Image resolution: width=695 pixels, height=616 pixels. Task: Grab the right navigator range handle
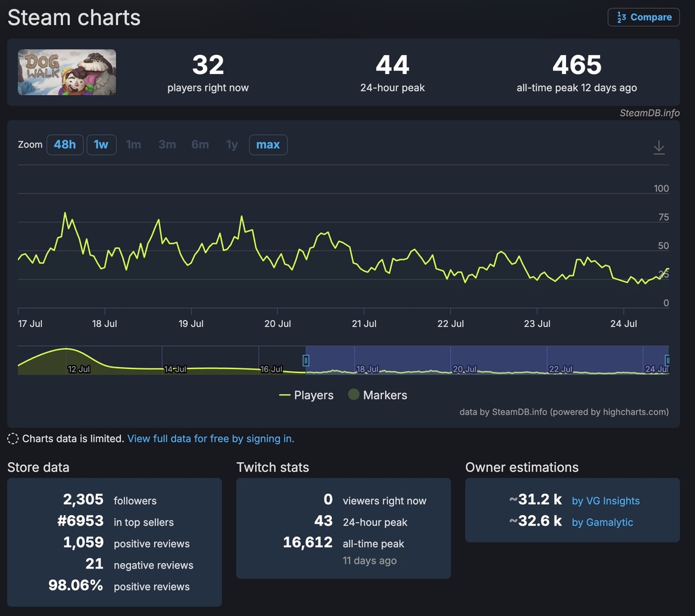(x=668, y=360)
